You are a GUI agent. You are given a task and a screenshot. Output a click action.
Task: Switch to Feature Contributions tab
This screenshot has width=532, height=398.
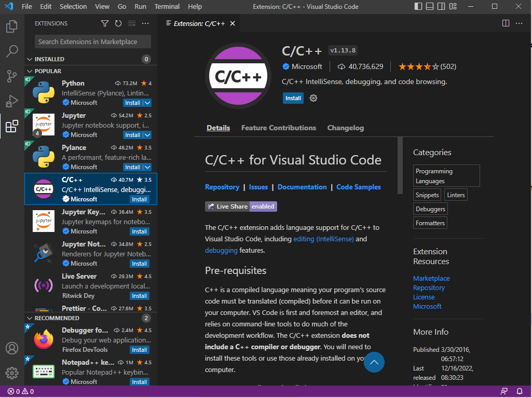tap(279, 128)
